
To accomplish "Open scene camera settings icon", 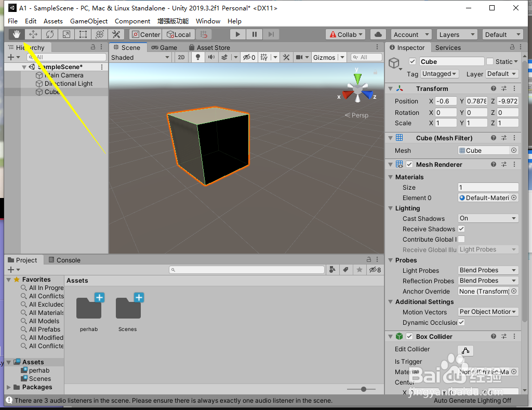I will coord(299,57).
